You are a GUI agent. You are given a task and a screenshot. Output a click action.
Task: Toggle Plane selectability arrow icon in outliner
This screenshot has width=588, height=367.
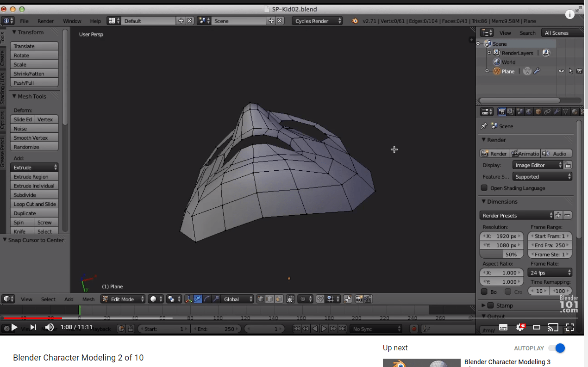570,71
